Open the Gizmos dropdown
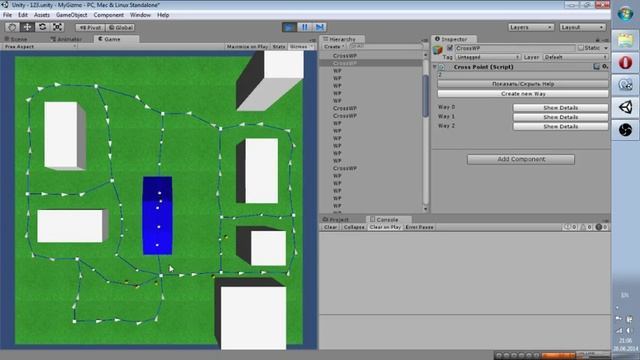 301,47
